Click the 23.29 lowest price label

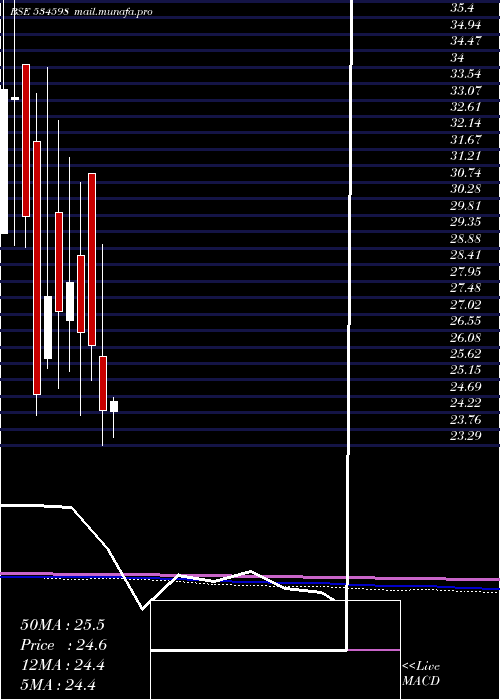[466, 435]
